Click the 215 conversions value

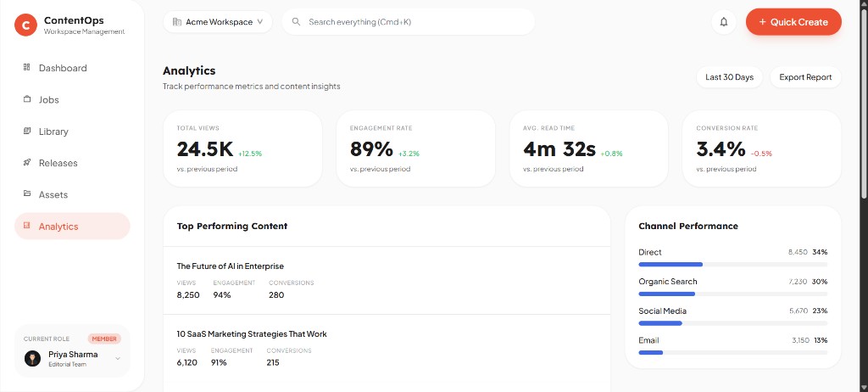[273, 362]
